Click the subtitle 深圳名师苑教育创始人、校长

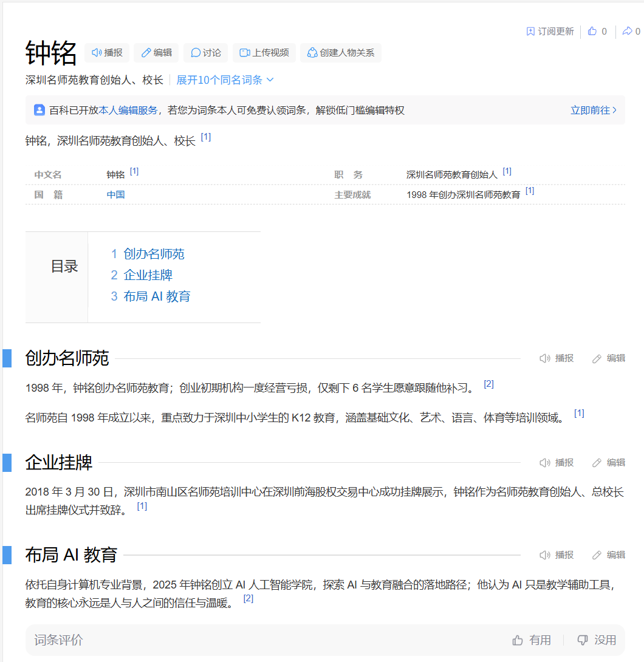tap(94, 80)
